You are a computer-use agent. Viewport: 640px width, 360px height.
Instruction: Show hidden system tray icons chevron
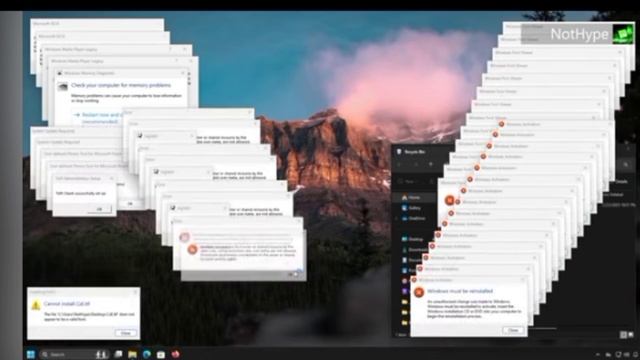598,355
